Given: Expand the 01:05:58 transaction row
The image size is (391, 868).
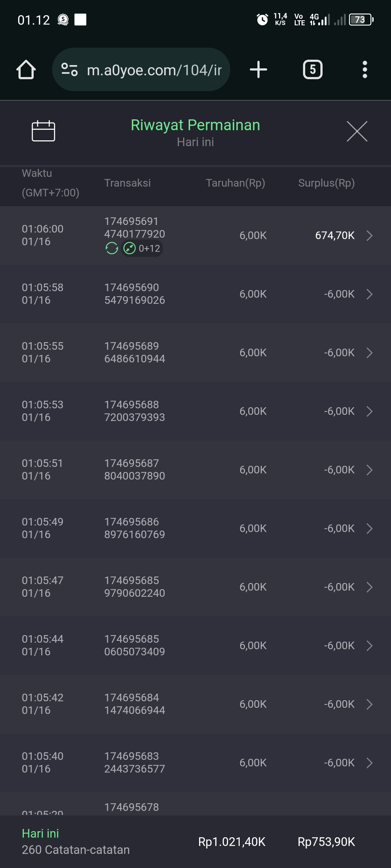Looking at the screenshot, I should 369,294.
